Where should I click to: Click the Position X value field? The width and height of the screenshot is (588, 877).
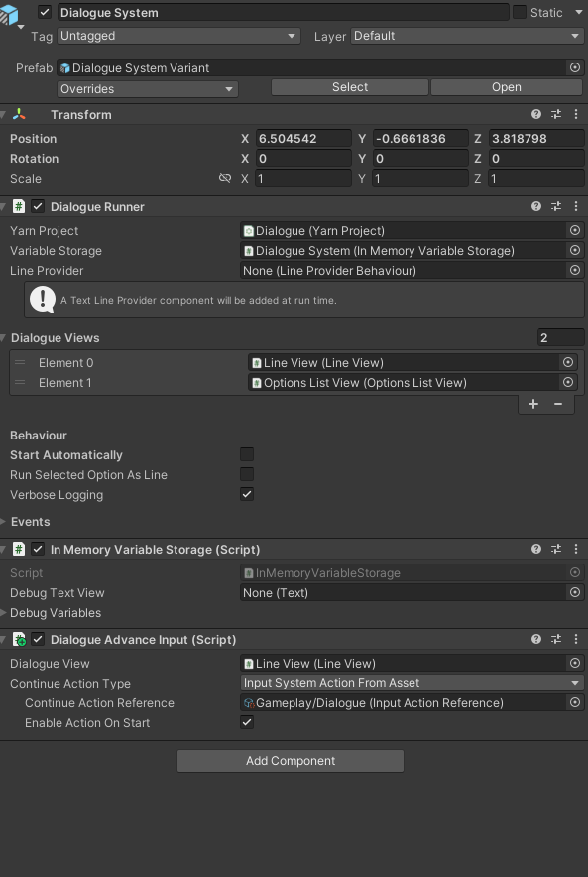click(303, 139)
